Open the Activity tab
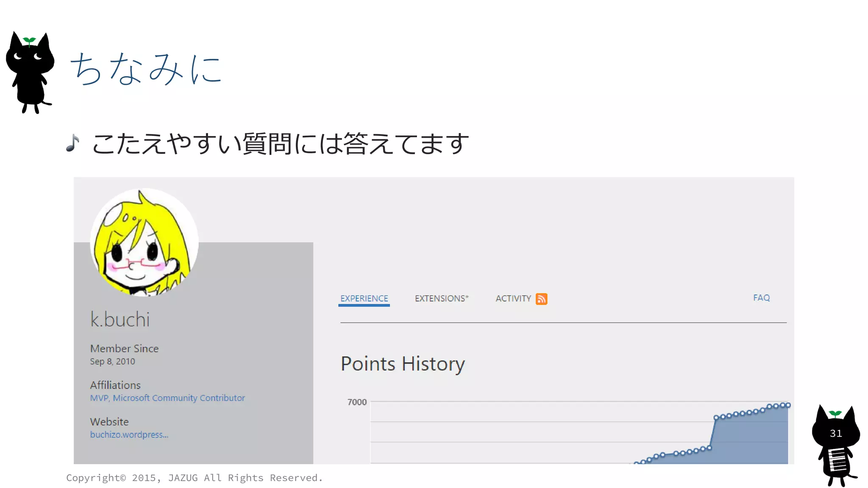The height and width of the screenshot is (488, 868). click(x=513, y=298)
